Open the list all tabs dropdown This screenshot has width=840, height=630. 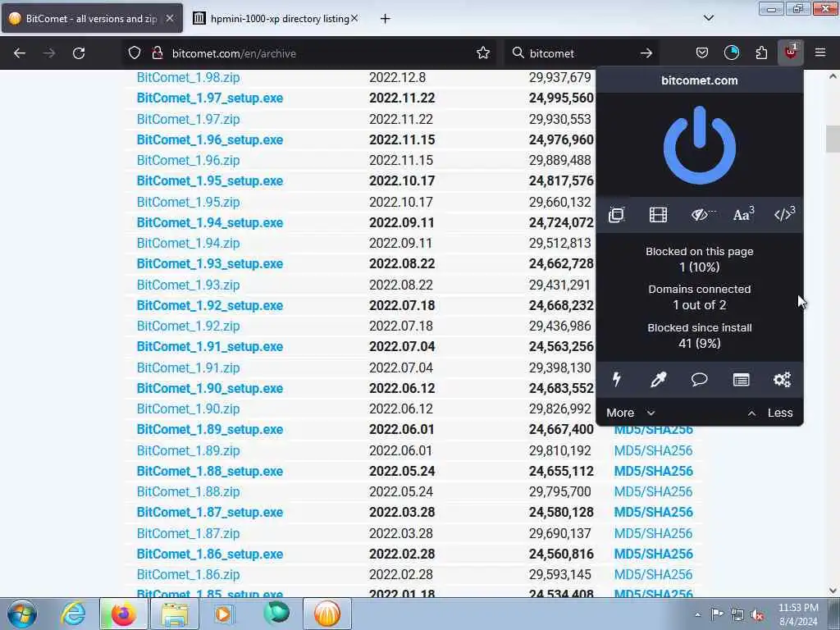(x=708, y=18)
